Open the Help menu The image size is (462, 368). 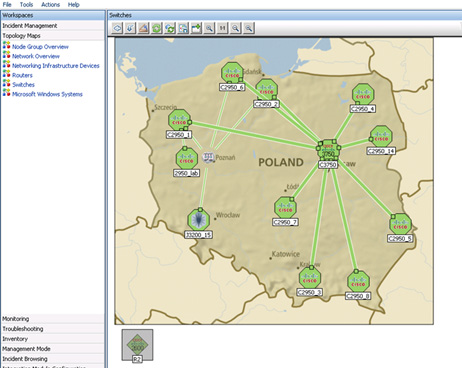coord(73,5)
